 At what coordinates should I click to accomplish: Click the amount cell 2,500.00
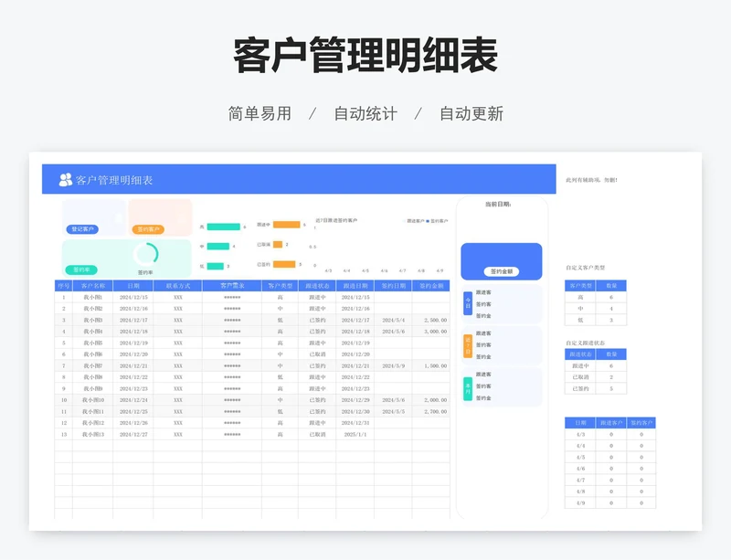pyautogui.click(x=431, y=320)
